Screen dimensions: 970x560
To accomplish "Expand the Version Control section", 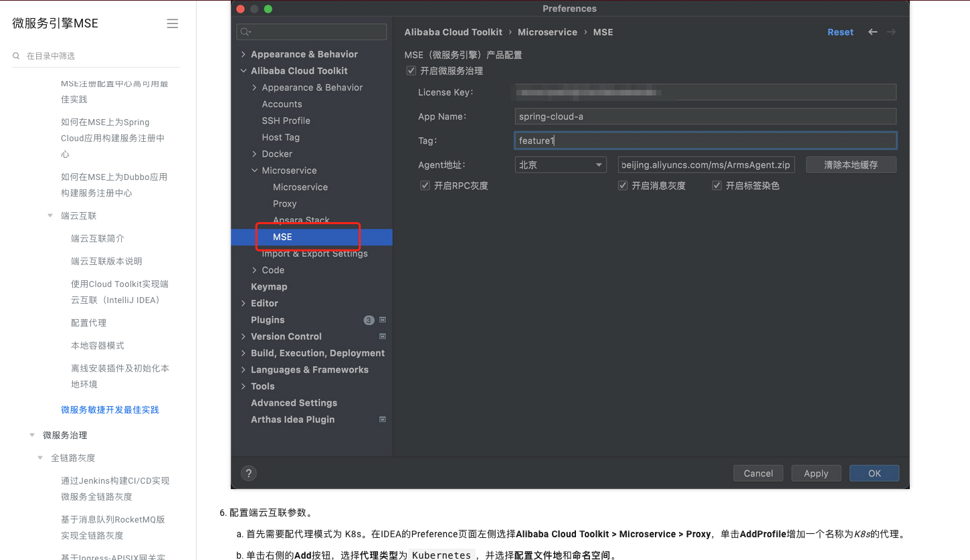I will [244, 337].
